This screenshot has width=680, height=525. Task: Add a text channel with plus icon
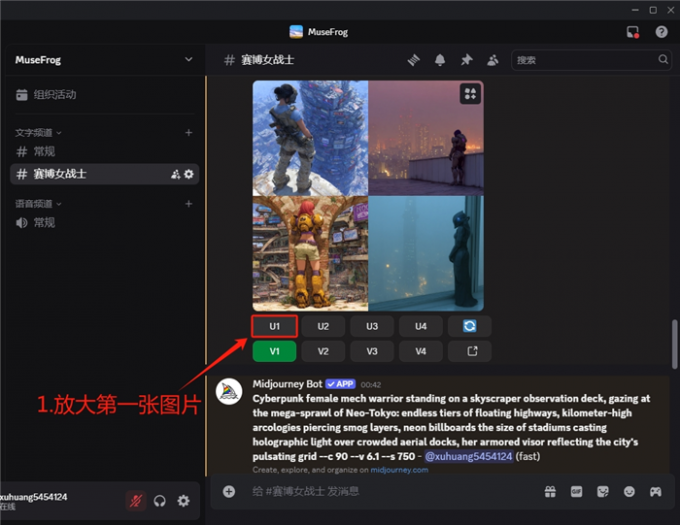coord(189,133)
